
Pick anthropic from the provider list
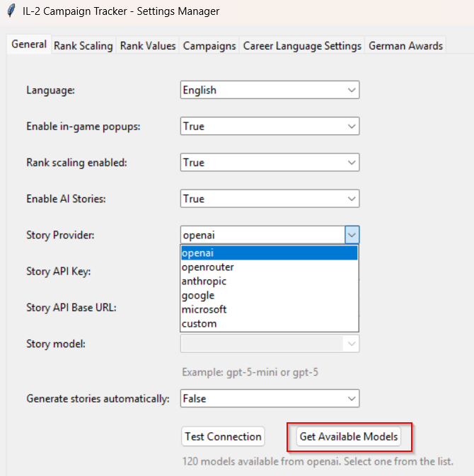point(269,281)
